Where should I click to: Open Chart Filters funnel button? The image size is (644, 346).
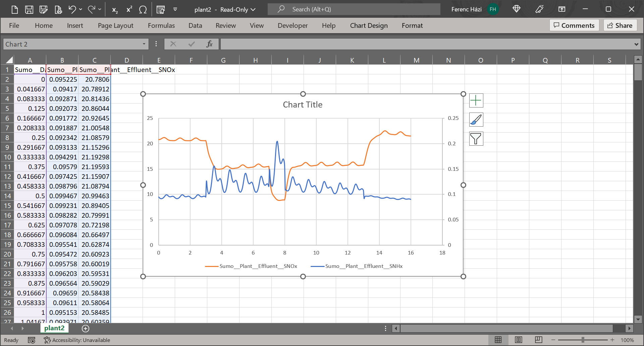click(x=476, y=139)
